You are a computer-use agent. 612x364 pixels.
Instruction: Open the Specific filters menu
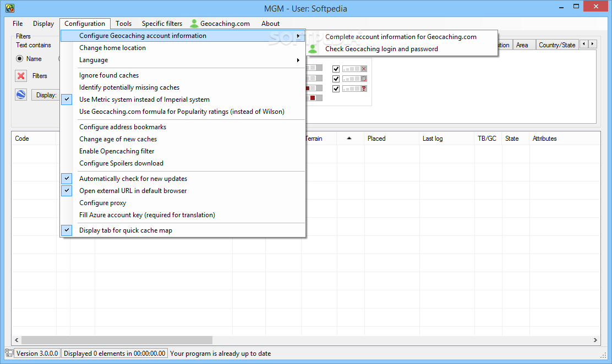pos(162,24)
